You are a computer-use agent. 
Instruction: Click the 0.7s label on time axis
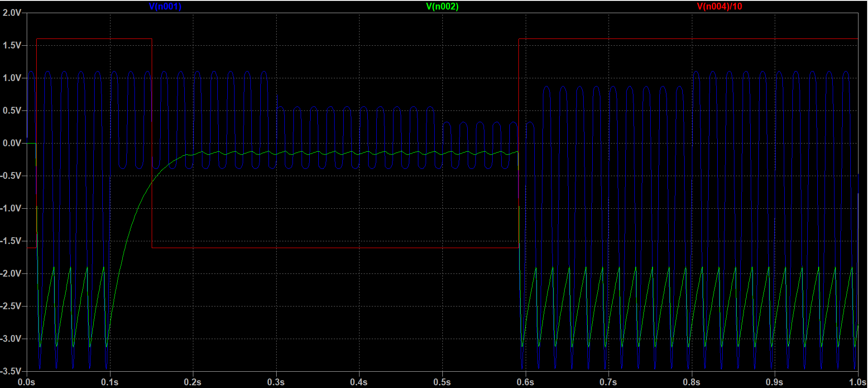coord(608,382)
